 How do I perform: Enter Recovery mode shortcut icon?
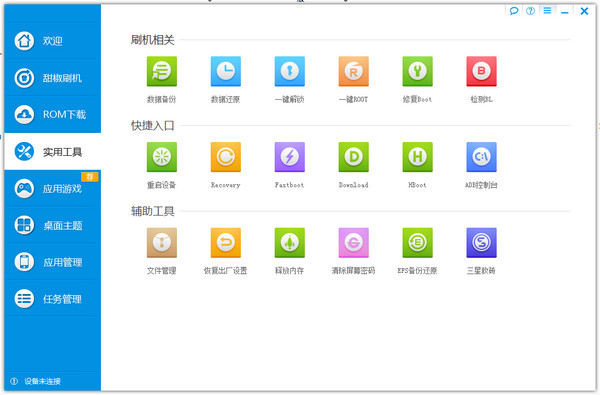tap(225, 157)
